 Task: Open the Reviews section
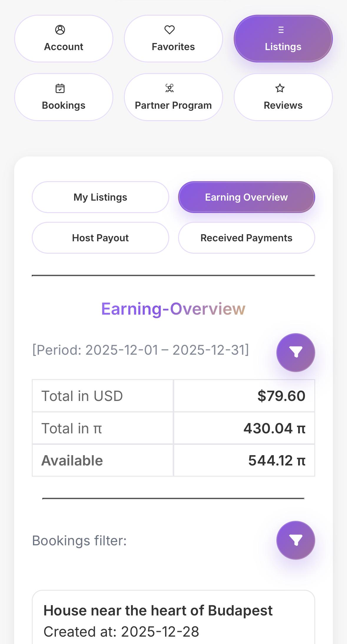283,97
